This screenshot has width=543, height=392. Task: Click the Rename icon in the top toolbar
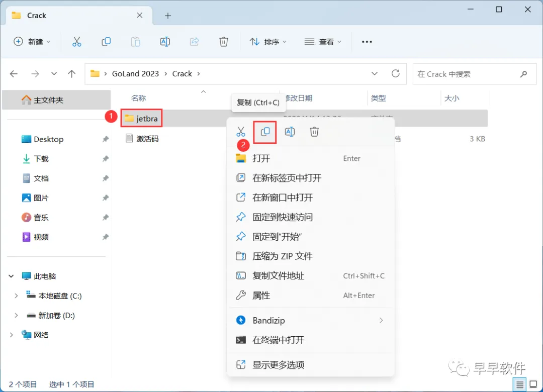[x=165, y=42]
